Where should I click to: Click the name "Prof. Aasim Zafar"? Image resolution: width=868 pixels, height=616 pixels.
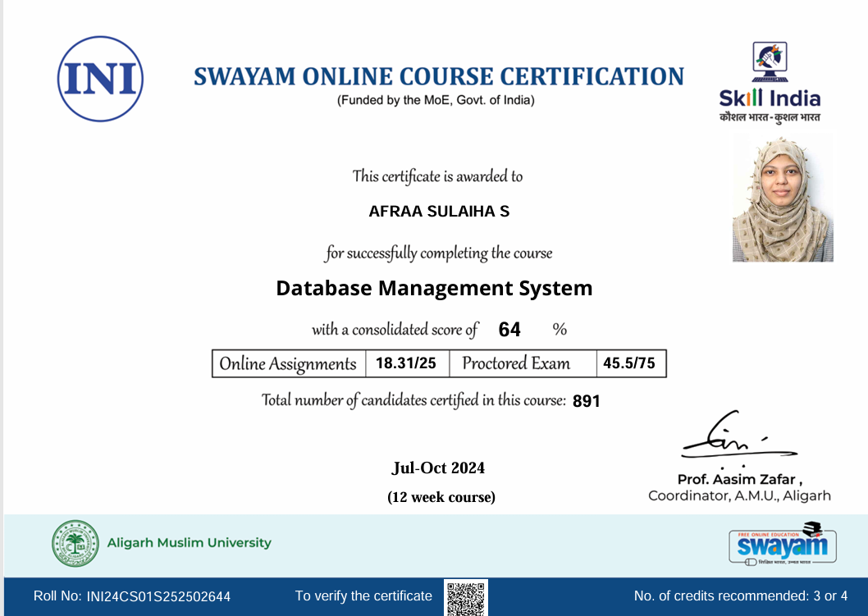click(x=736, y=479)
